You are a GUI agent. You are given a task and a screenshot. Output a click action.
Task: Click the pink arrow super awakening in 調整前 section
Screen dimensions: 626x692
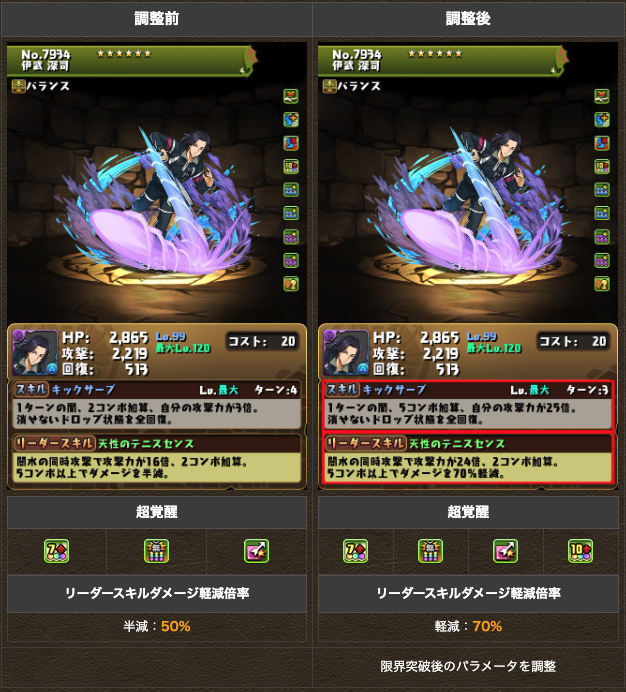pos(256,551)
